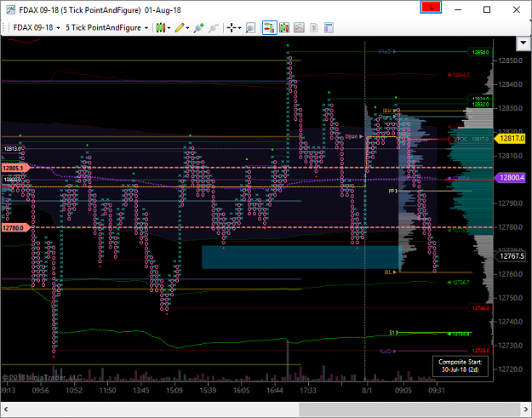Click the 12720.0 price axis label
Viewport: 532px width, 418px height.
click(510, 369)
